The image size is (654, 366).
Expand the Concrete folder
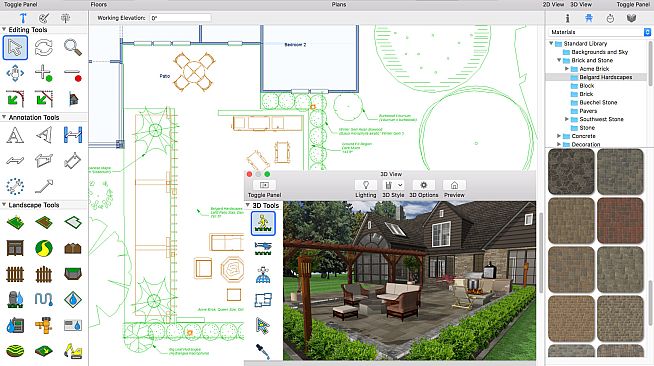559,135
